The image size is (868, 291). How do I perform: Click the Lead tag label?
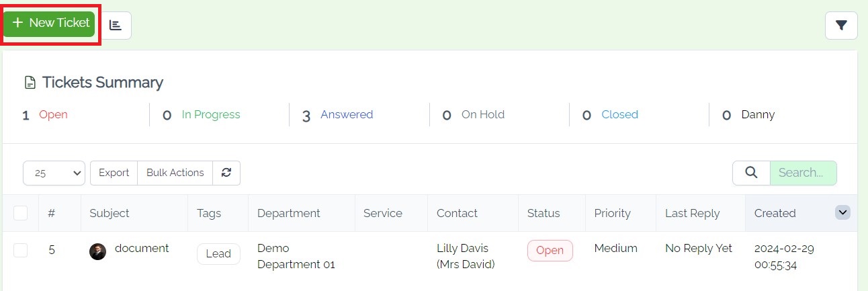(218, 254)
